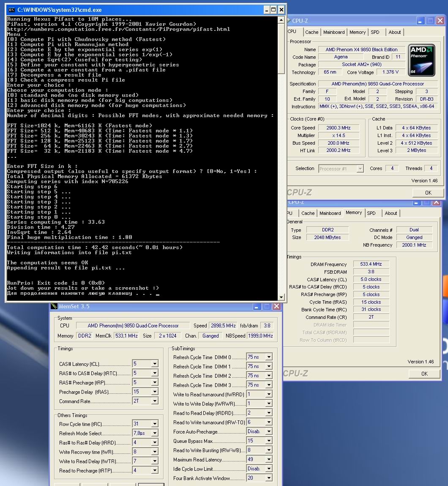
Task: Select the CPU tab in top CPU-Z
Action: tap(292, 32)
